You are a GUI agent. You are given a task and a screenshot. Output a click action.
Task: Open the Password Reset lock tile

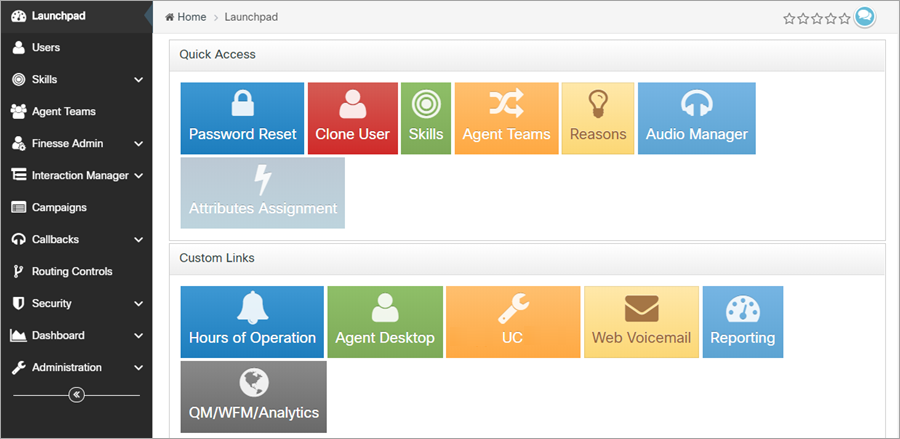pos(242,118)
